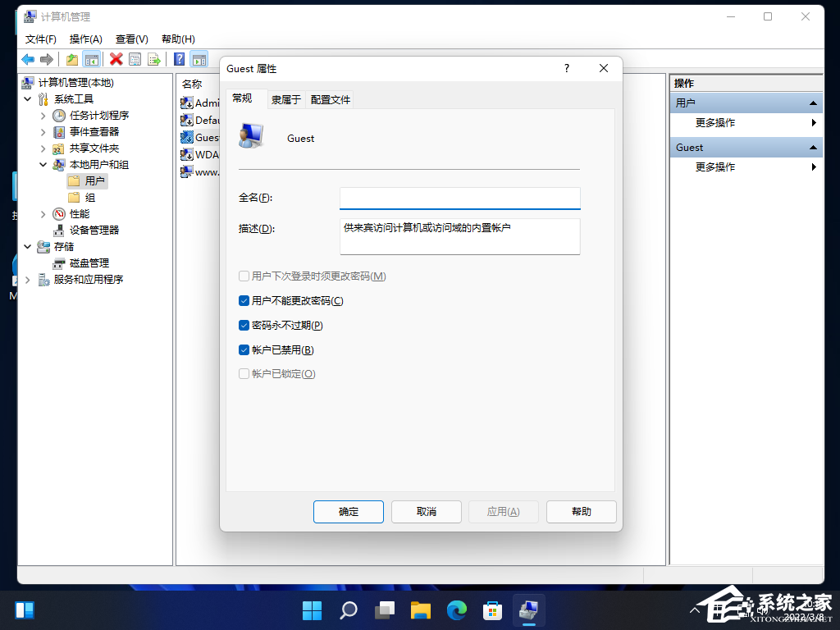Click the Export List toolbar icon

coord(153,59)
